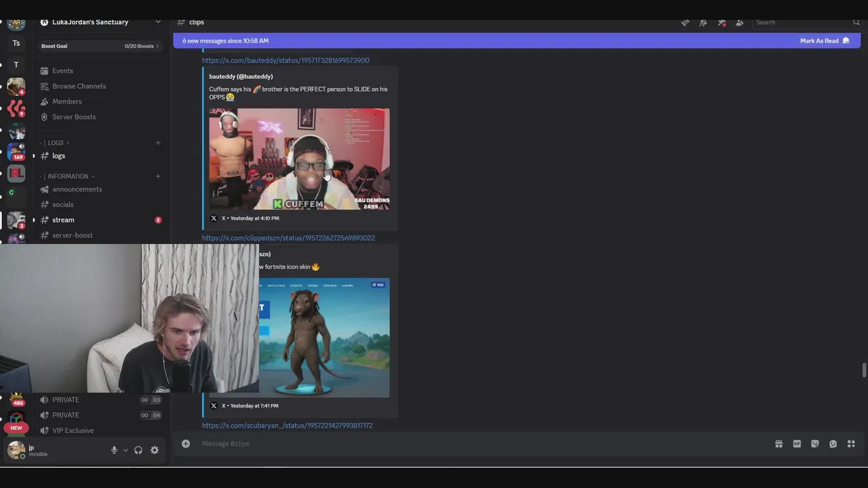
Task: Click the search magnifier icon
Action: click(856, 22)
